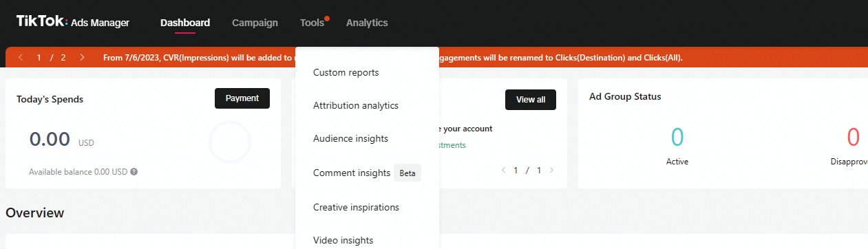This screenshot has width=868, height=249.
Task: Click the TikTok Ads Manager logo
Action: 73,23
